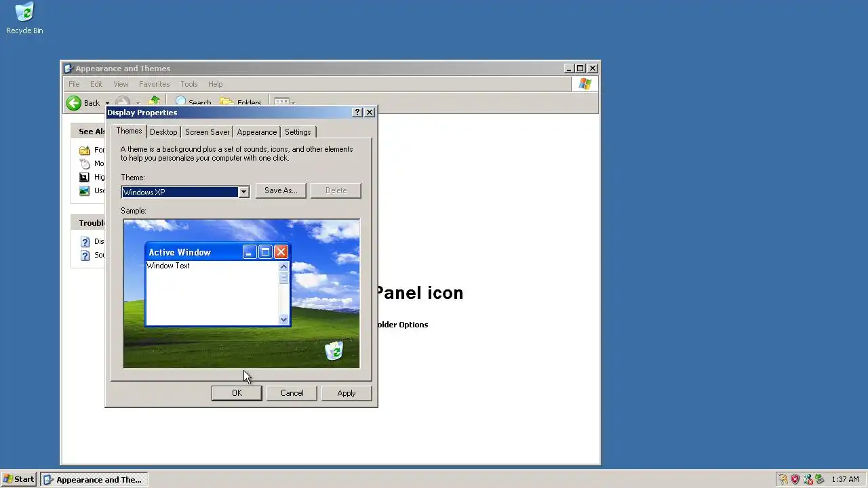Click the taskbar clock showing 1:37 AM
868x488 pixels.
845,479
